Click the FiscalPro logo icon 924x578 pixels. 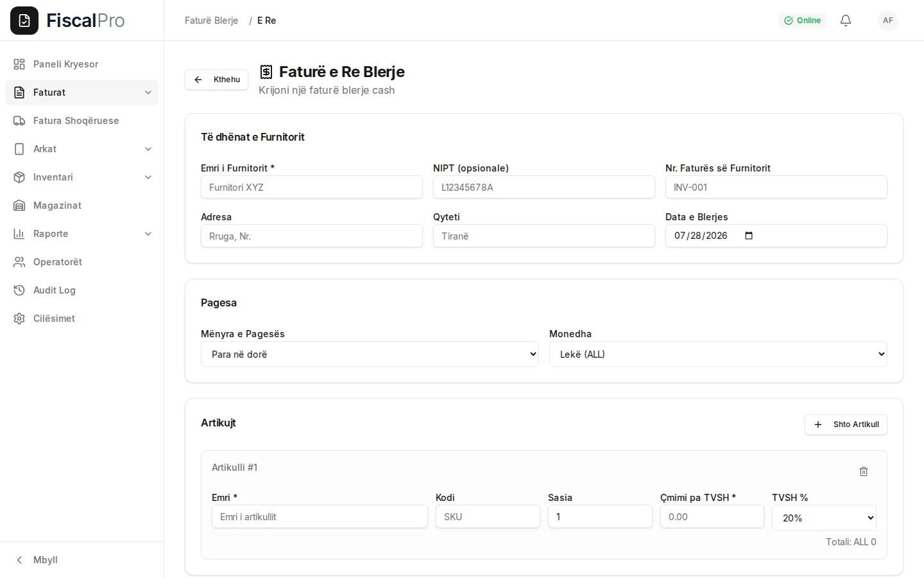(x=24, y=21)
